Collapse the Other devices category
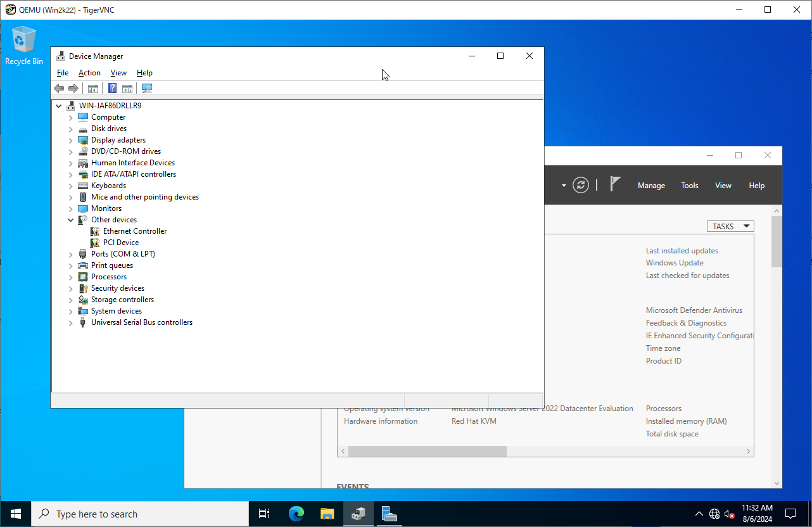 coord(71,220)
